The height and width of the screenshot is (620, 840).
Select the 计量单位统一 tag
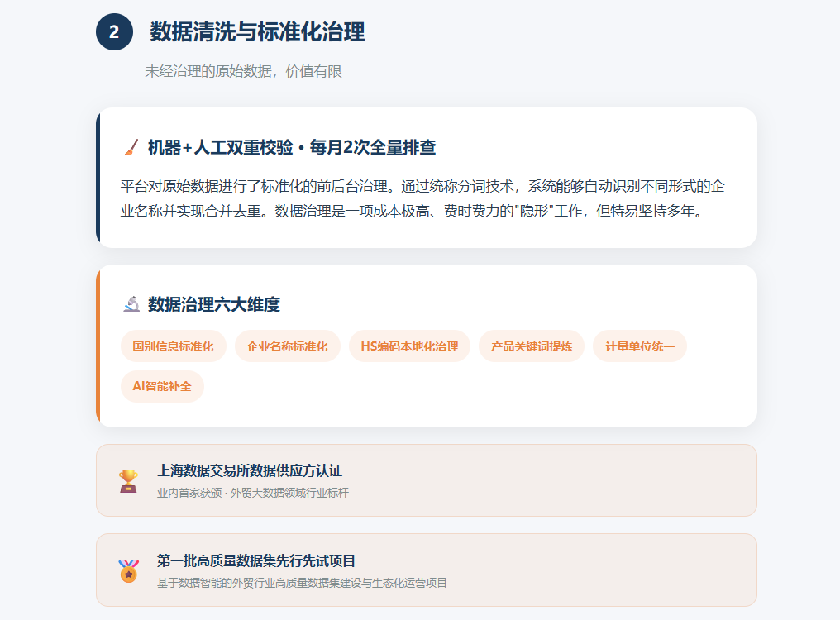[x=640, y=346]
